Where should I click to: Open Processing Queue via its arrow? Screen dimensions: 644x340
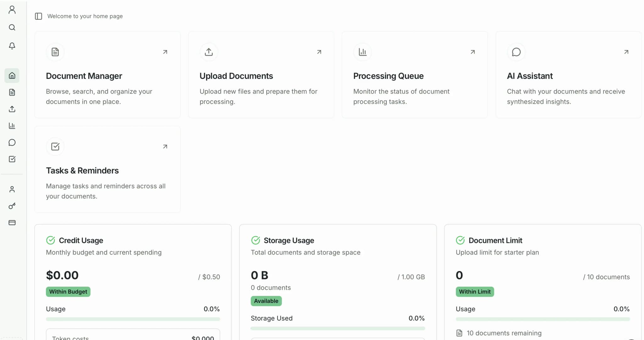[472, 52]
